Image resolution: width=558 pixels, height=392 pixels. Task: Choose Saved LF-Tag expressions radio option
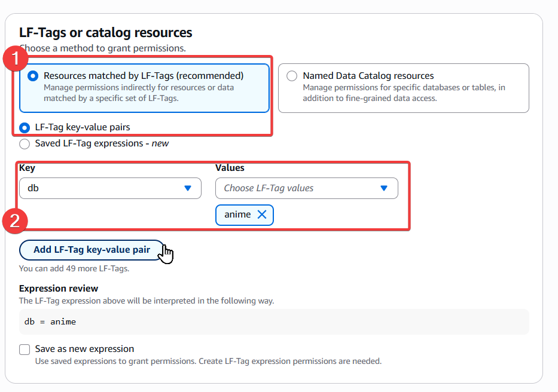[25, 144]
